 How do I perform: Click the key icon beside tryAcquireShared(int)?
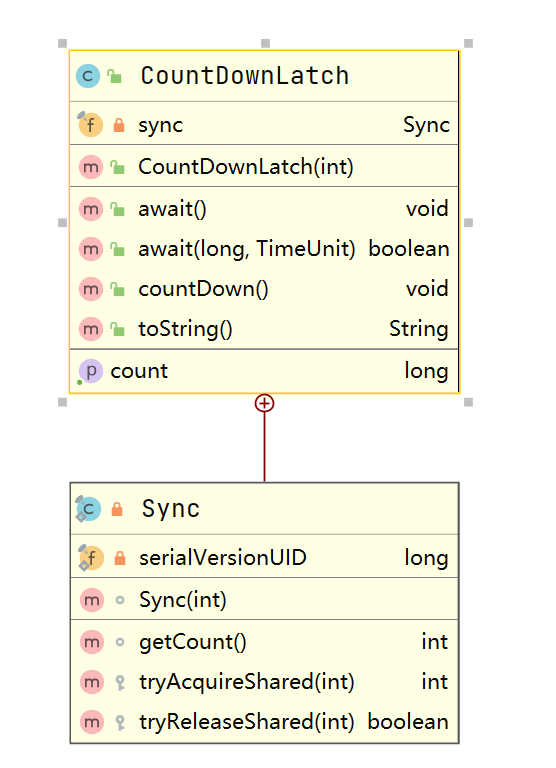pos(120,682)
